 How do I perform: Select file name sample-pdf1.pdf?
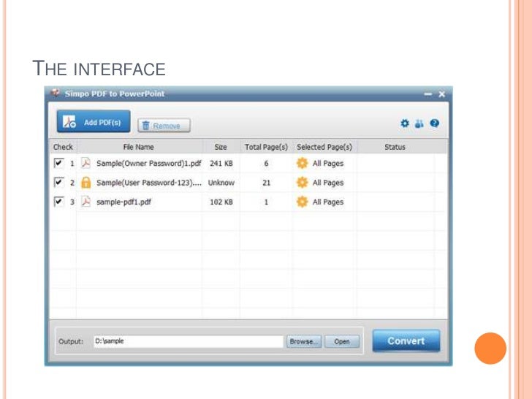coord(123,202)
